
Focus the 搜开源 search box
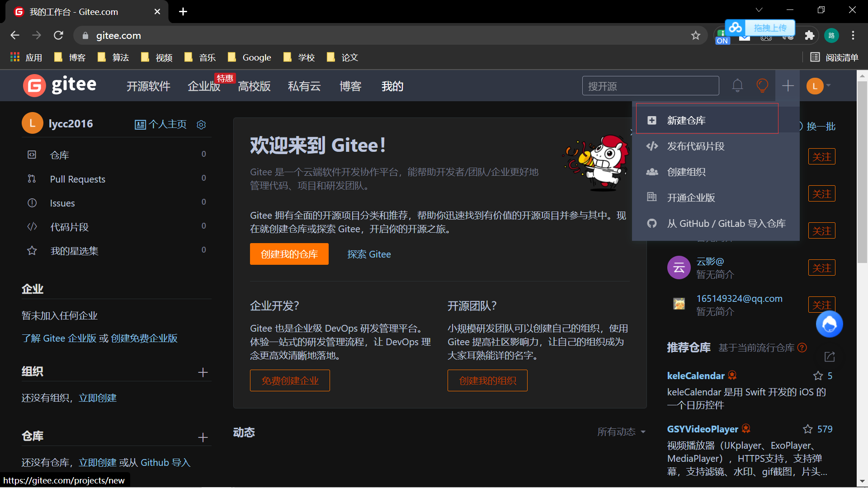point(651,86)
